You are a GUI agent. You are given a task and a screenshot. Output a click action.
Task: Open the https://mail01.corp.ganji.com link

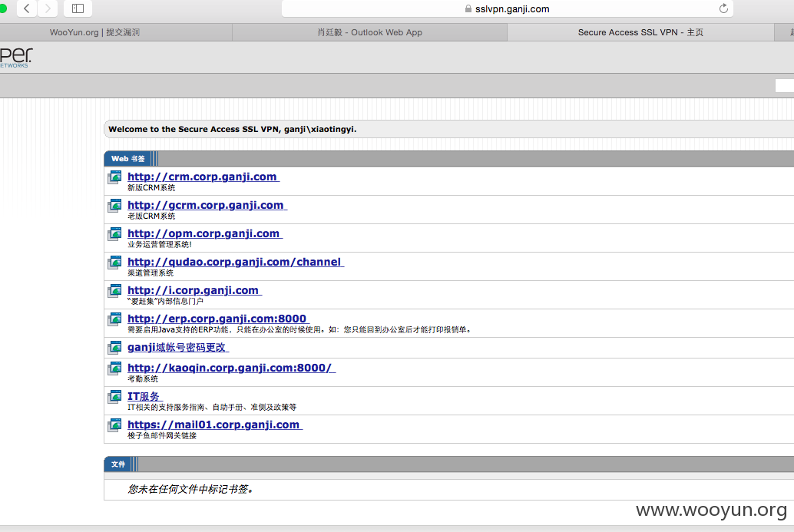tap(215, 425)
